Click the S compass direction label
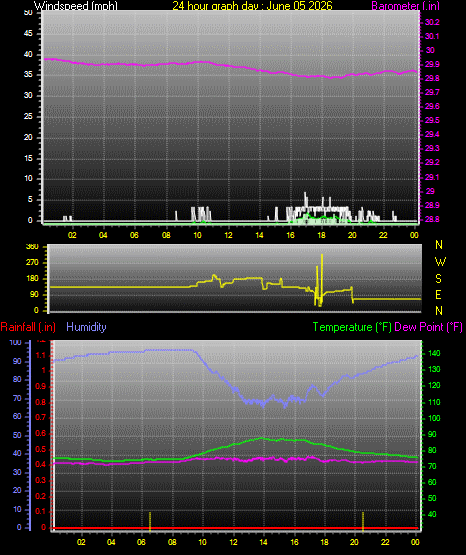The width and height of the screenshot is (466, 555). (x=438, y=279)
